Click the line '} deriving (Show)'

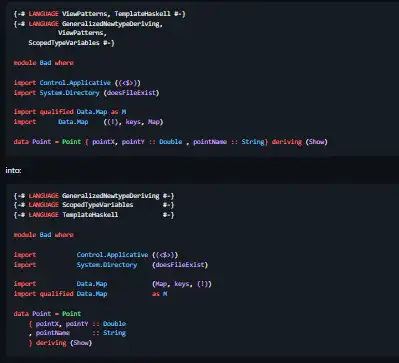[60, 343]
